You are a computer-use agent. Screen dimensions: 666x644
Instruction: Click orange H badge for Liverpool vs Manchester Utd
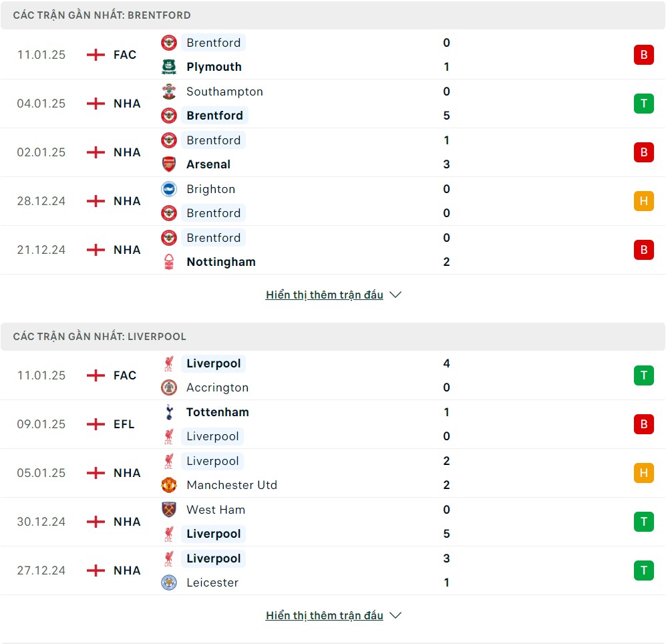coord(643,473)
